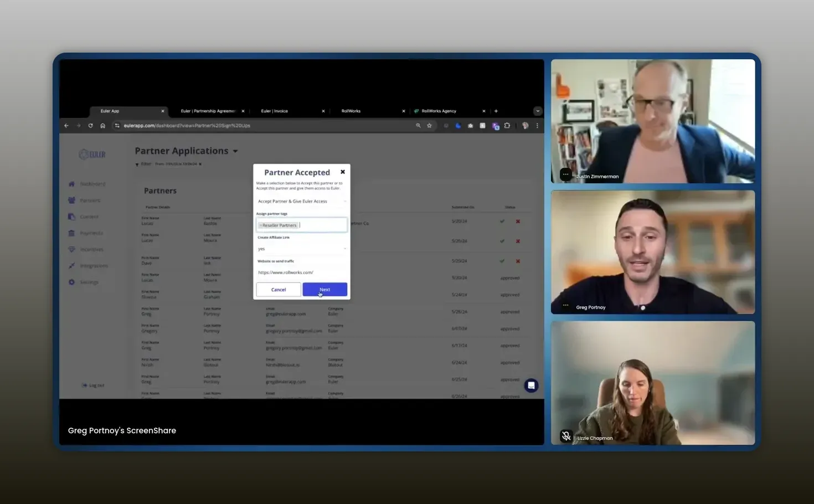814x504 pixels.
Task: Click the website to send traffic field
Action: tap(301, 272)
